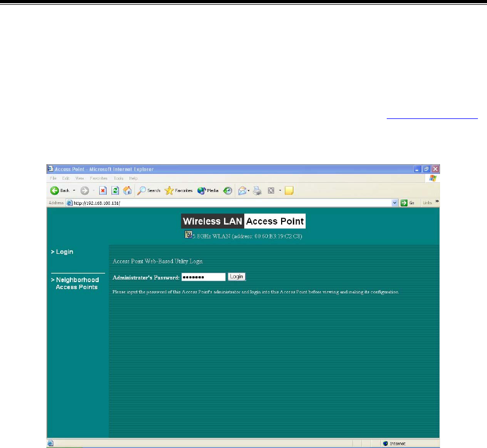Click the Wireless LAN Access Point banner
The height and width of the screenshot is (448, 487).
[x=243, y=221]
